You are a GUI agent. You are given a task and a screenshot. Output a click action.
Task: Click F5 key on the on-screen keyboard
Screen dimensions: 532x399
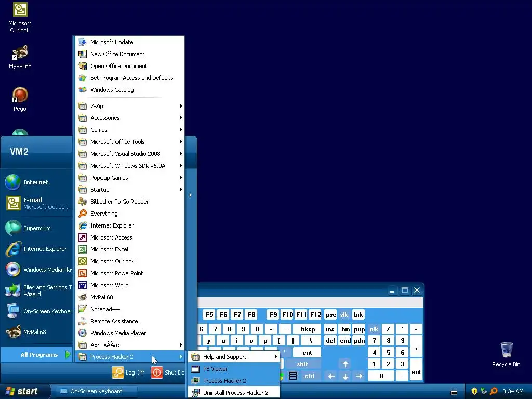point(209,314)
